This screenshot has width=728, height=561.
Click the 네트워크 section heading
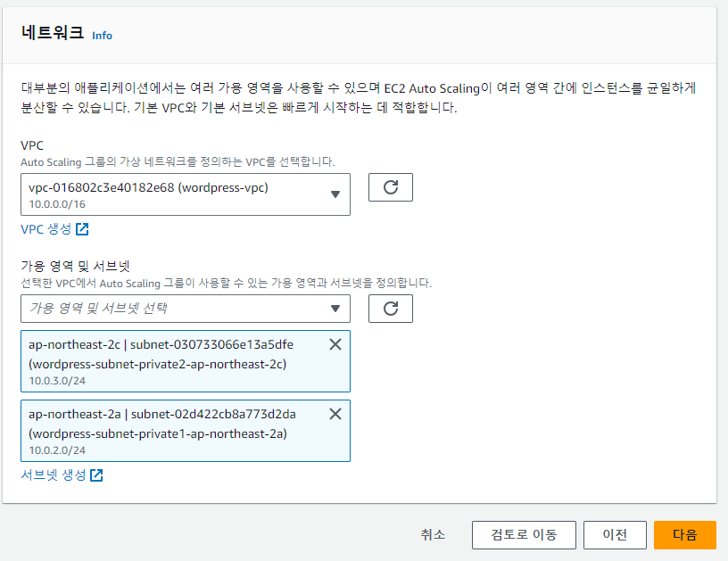point(53,33)
